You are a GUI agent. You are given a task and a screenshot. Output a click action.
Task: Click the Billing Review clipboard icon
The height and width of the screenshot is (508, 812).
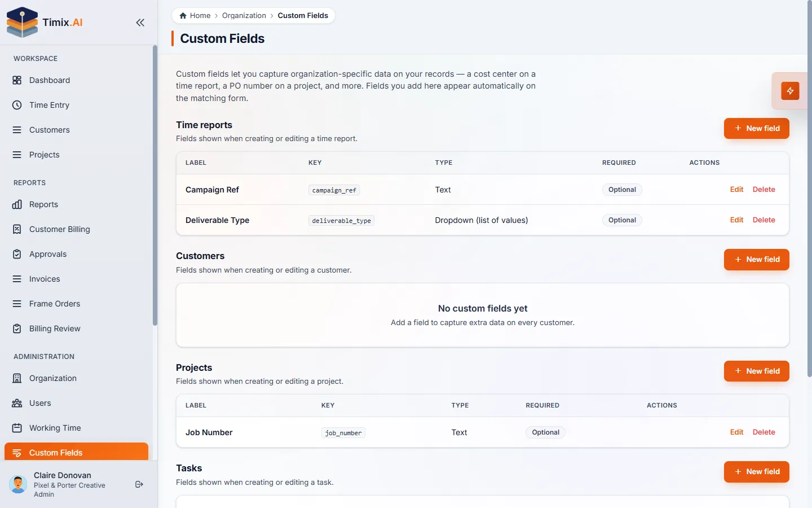click(x=17, y=329)
